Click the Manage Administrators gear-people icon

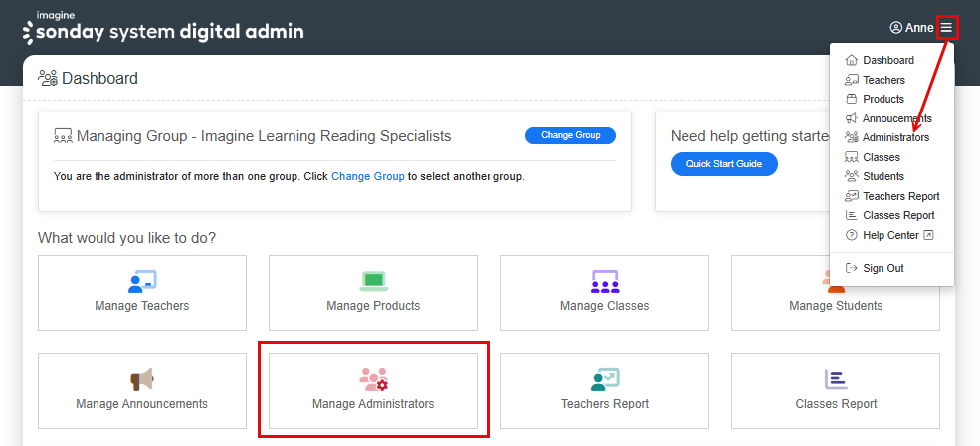[x=373, y=379]
